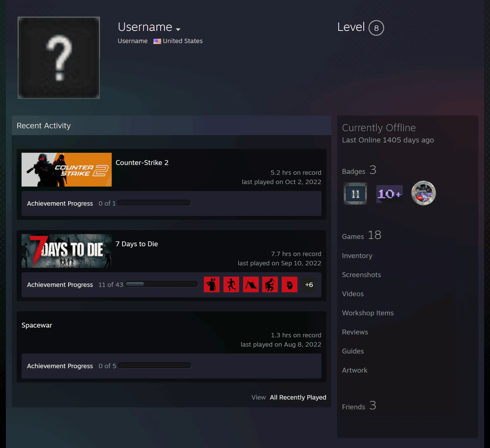
Task: Click the 11 years of service badge
Action: [x=355, y=194]
